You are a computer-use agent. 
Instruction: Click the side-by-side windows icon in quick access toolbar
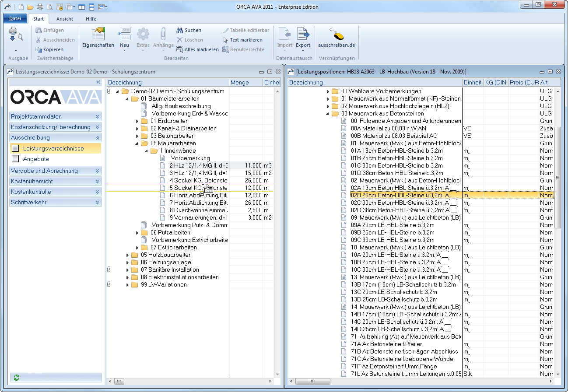[x=81, y=7]
